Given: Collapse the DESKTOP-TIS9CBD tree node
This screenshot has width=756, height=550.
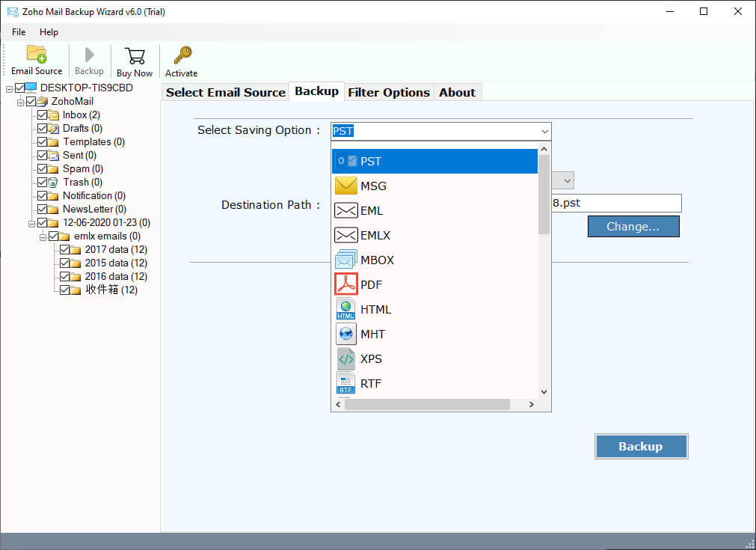Looking at the screenshot, I should [x=9, y=89].
